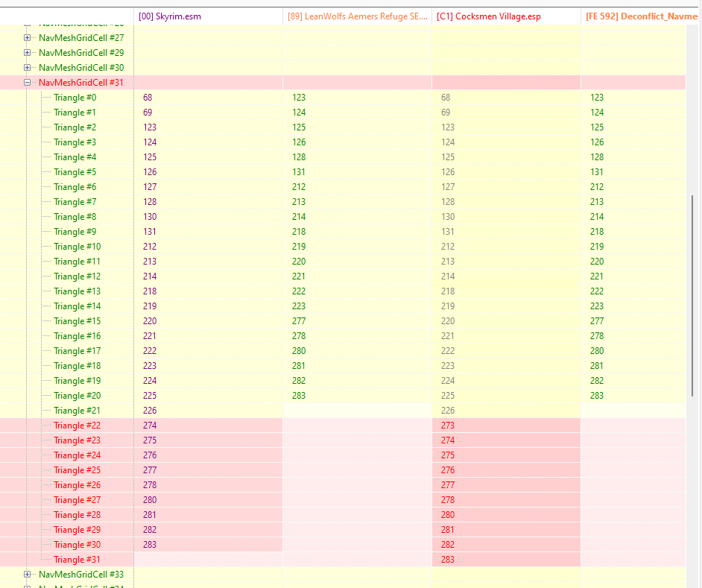Image resolution: width=702 pixels, height=588 pixels.
Task: Select Triangle #21 row
Action: pos(343,411)
